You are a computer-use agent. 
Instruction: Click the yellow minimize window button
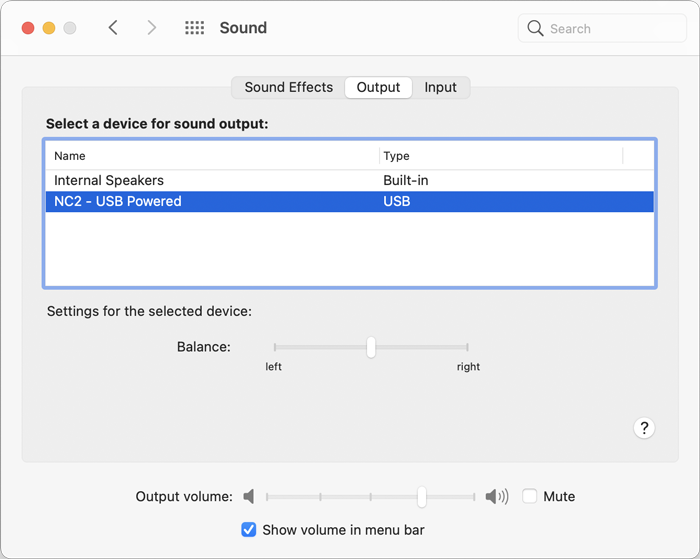click(49, 28)
